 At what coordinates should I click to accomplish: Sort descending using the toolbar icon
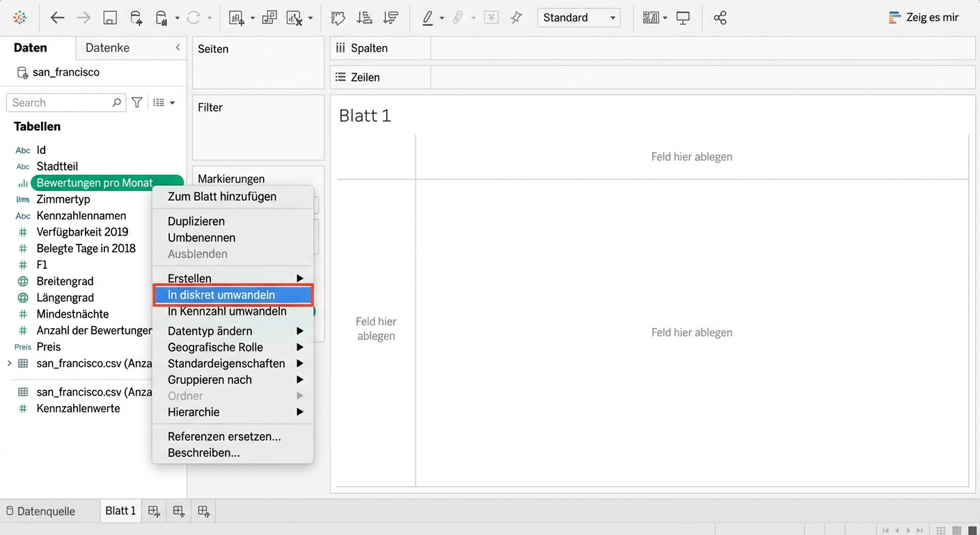click(x=390, y=18)
